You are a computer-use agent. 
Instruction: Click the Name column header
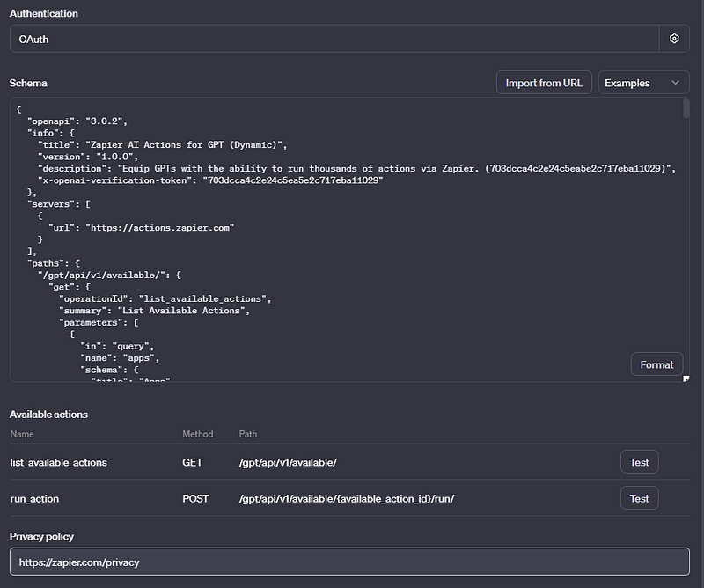[22, 434]
